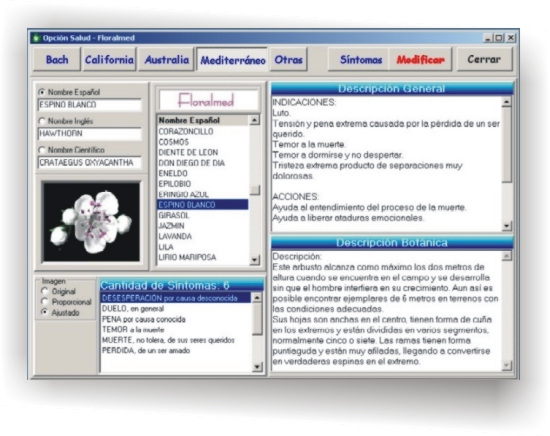Click the symptoms list scrollbar thumb
The image size is (550, 436).
(257, 319)
